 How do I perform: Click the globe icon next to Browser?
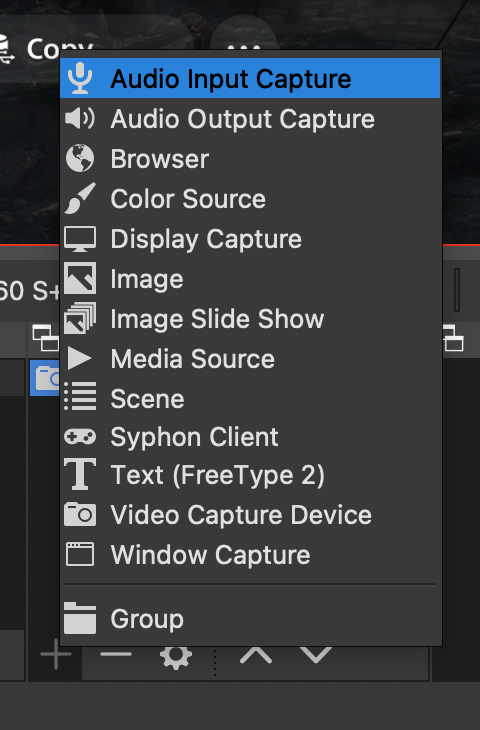80,158
